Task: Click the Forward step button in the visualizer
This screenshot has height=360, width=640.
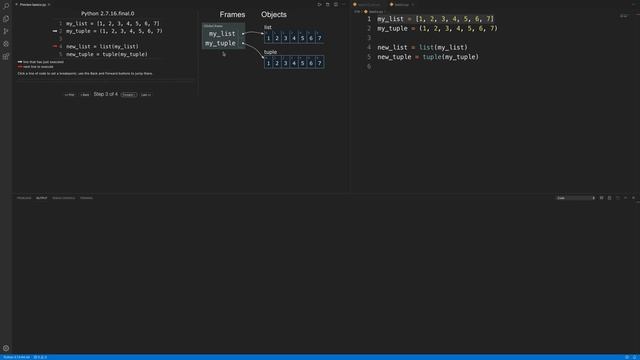Action: pyautogui.click(x=129, y=95)
